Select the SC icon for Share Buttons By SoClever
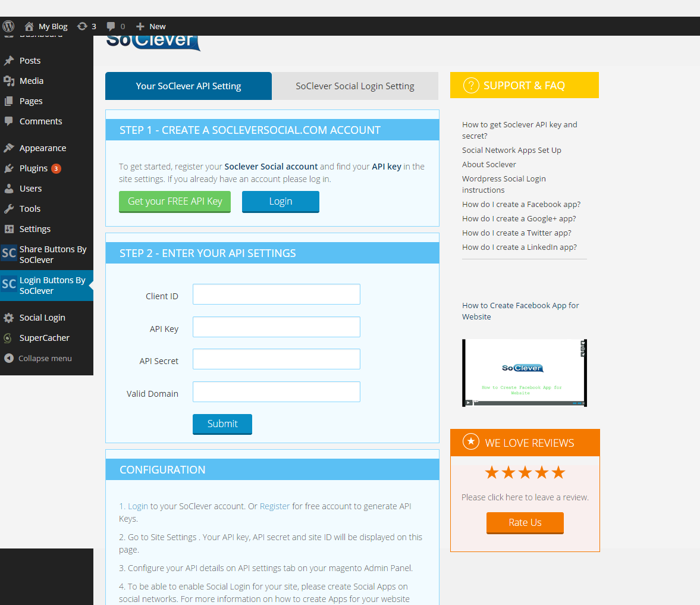Image resolution: width=700 pixels, height=605 pixels. [9, 253]
